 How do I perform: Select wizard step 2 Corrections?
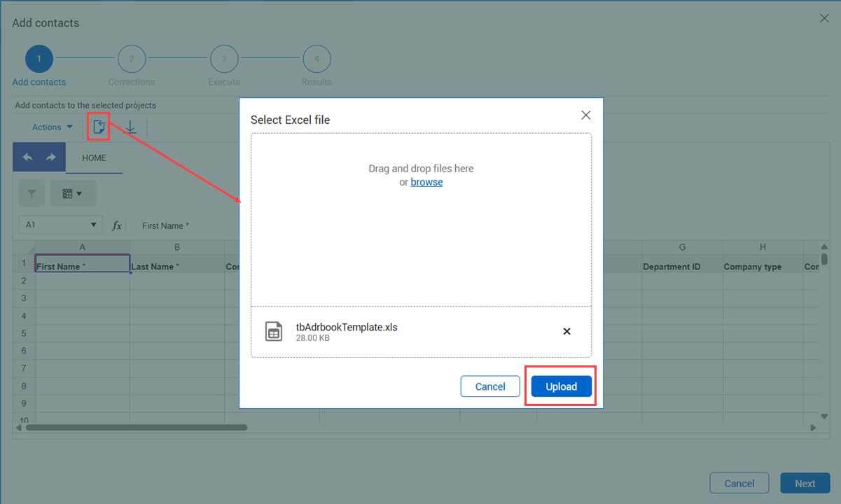click(132, 59)
